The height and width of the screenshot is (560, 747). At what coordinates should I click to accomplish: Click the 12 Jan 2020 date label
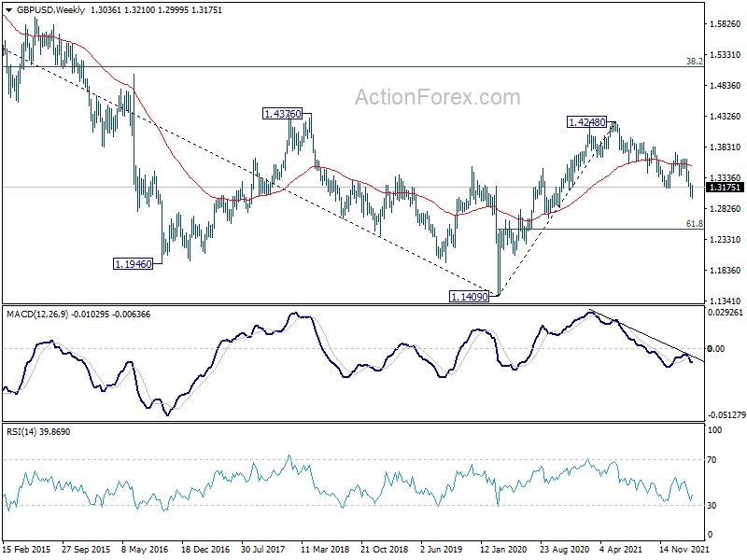click(x=503, y=549)
